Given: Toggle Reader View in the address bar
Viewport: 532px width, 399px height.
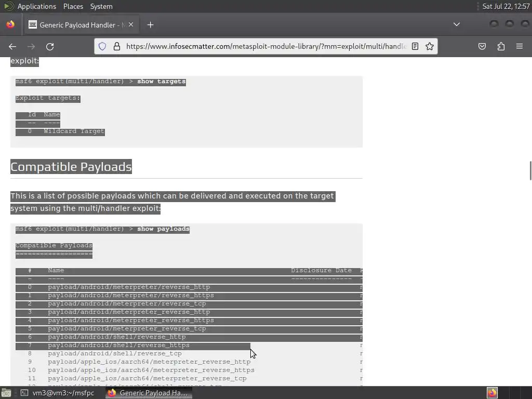Looking at the screenshot, I should (x=415, y=46).
